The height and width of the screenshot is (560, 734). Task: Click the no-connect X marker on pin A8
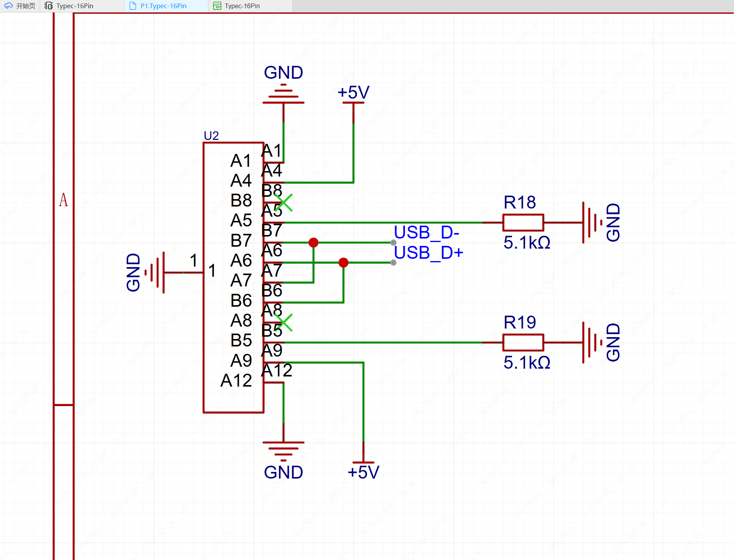pos(284,323)
